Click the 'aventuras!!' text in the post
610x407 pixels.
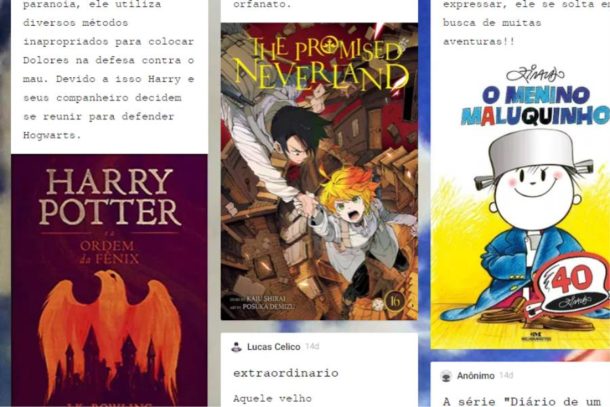[479, 42]
